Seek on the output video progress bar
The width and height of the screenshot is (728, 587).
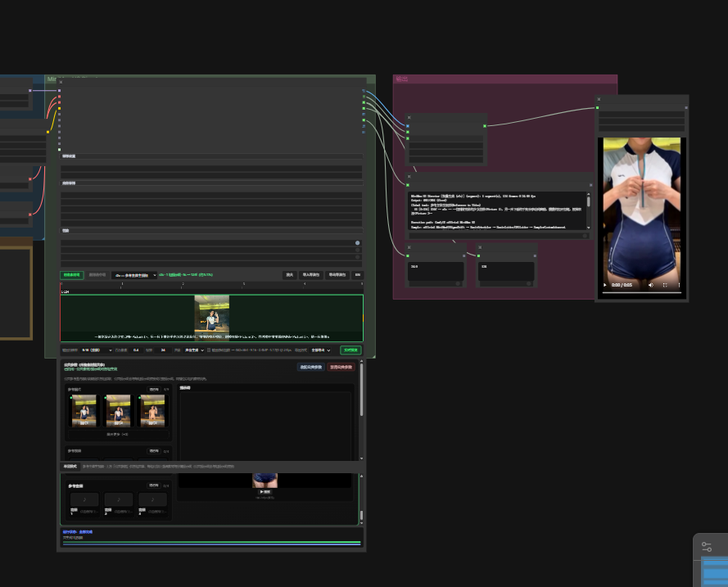pyautogui.click(x=642, y=292)
